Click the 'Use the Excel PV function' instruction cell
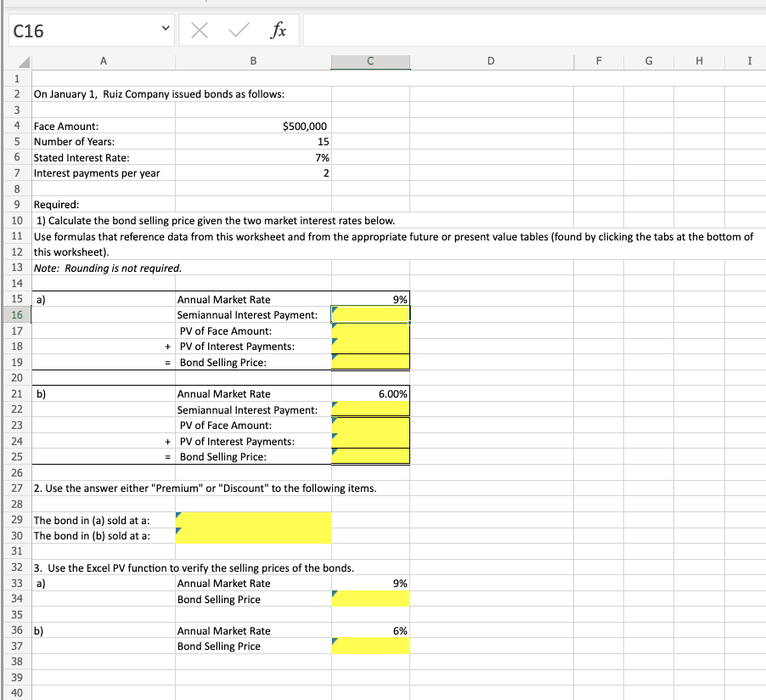This screenshot has width=766, height=700. pyautogui.click(x=194, y=567)
